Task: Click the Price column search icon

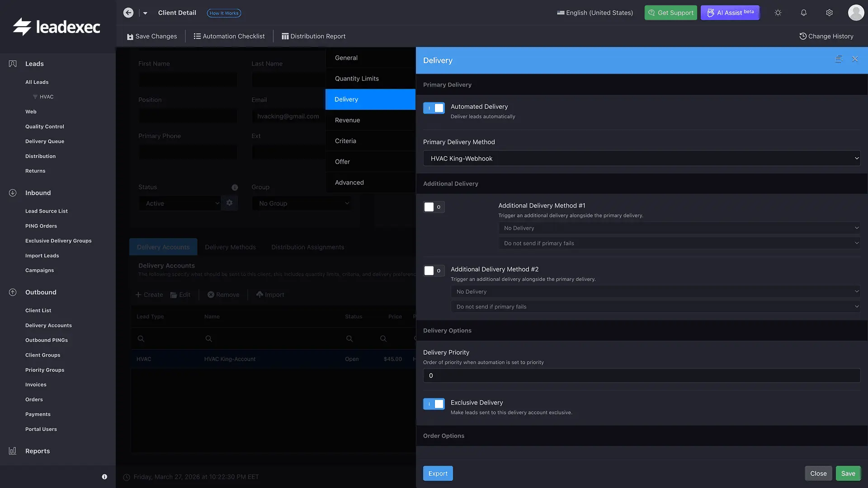Action: (x=383, y=338)
